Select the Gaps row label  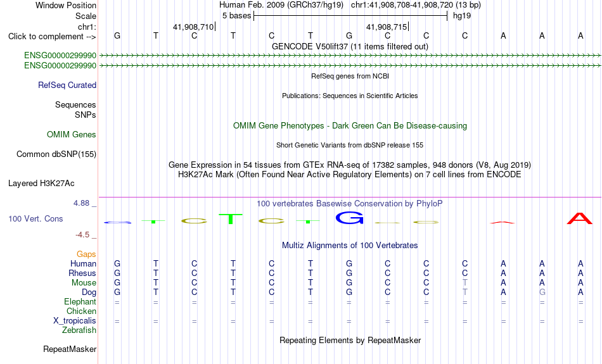coord(86,254)
